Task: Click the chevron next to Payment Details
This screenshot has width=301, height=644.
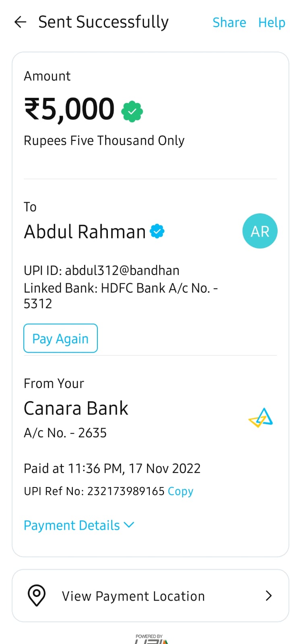Action: [x=129, y=525]
